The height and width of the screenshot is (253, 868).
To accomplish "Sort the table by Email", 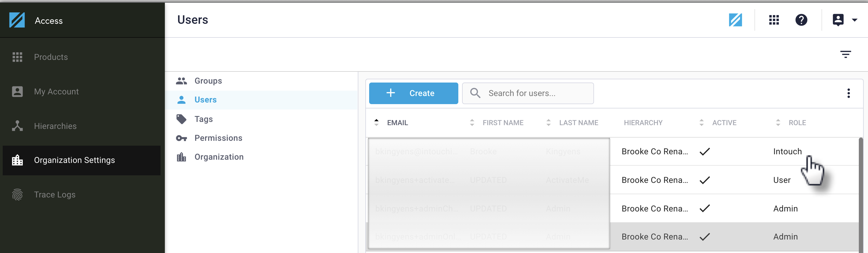I will coord(376,122).
